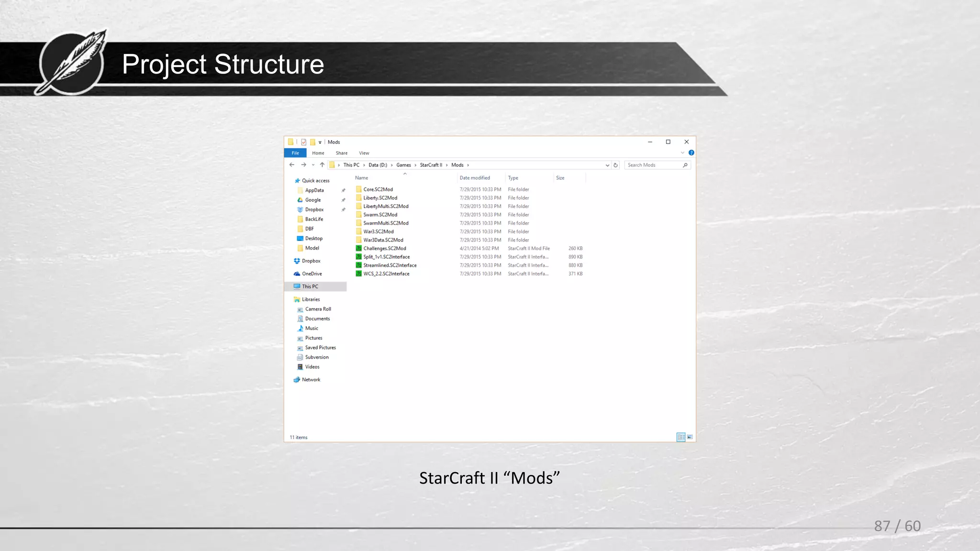Open Desktop in the navigation pane
The width and height of the screenshot is (980, 551).
pyautogui.click(x=314, y=238)
